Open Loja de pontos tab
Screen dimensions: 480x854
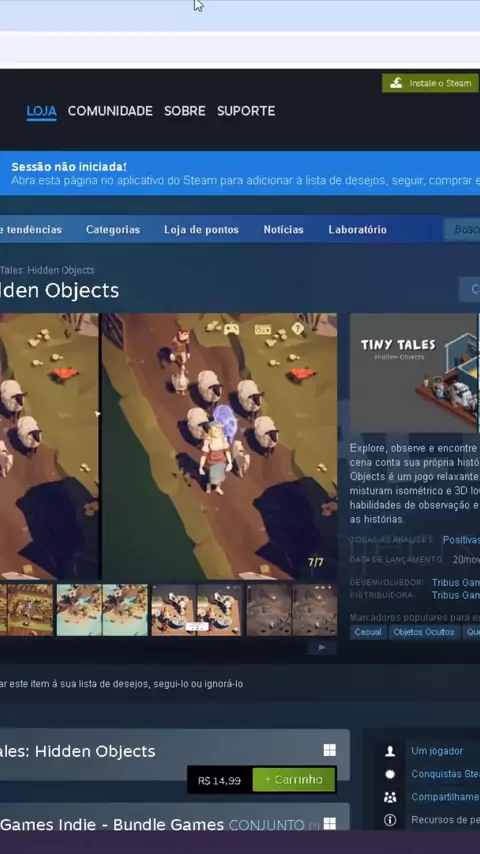tap(201, 230)
